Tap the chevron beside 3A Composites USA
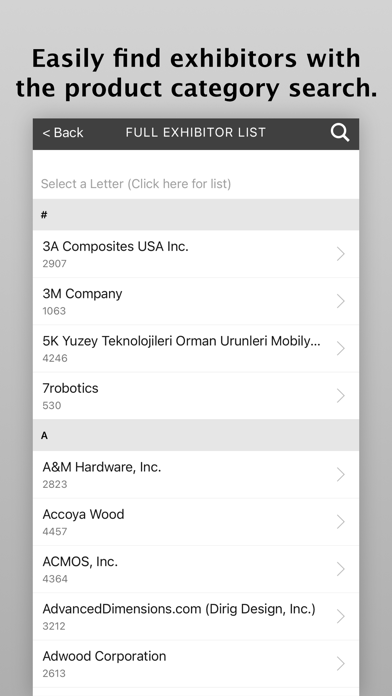392x696 pixels. pyautogui.click(x=341, y=254)
